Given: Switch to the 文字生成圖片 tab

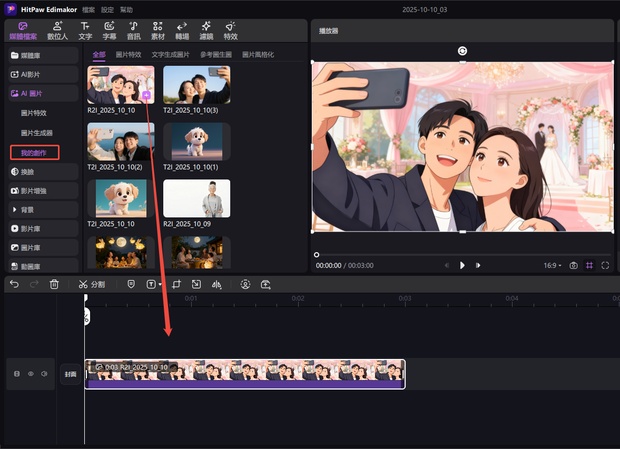Looking at the screenshot, I should (171, 54).
